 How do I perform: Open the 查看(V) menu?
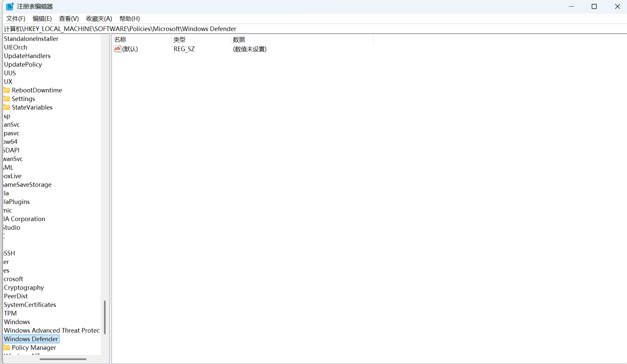69,18
